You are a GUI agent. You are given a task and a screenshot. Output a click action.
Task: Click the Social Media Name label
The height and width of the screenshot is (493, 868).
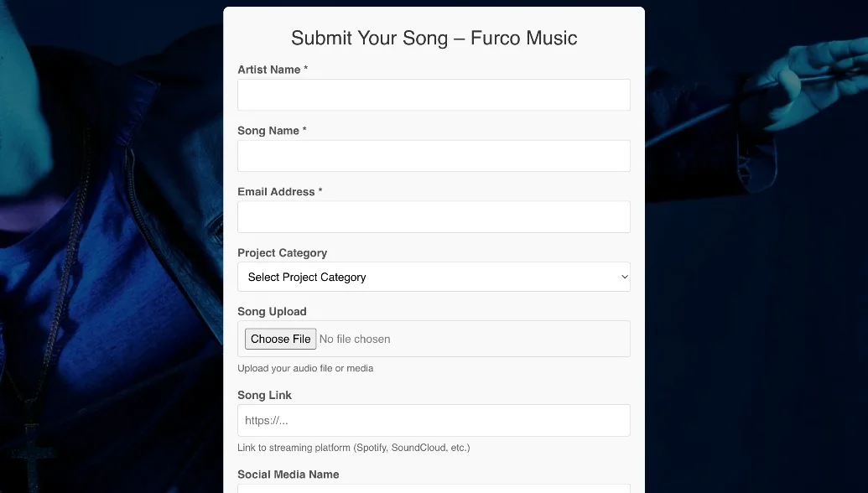pyautogui.click(x=288, y=475)
